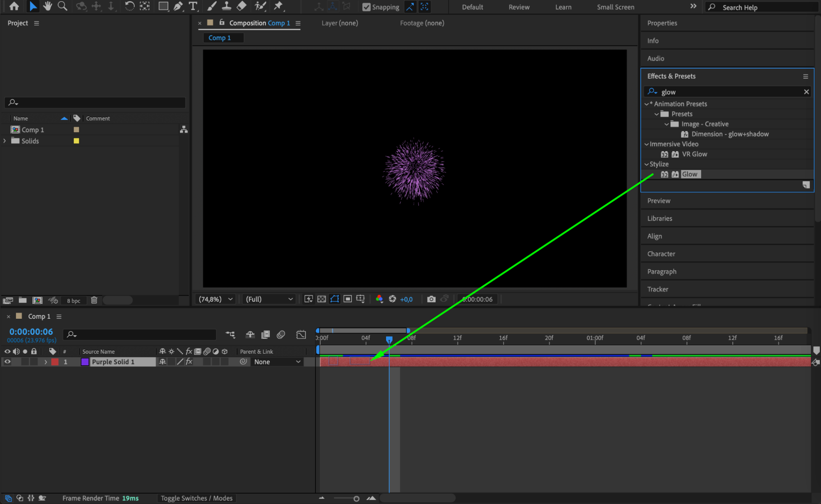
Task: Pick the Puppet Pin tool
Action: (x=278, y=6)
